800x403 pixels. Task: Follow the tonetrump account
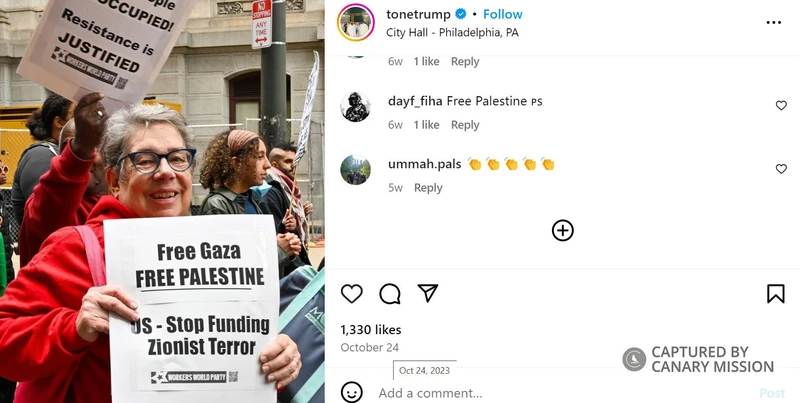pos(503,14)
